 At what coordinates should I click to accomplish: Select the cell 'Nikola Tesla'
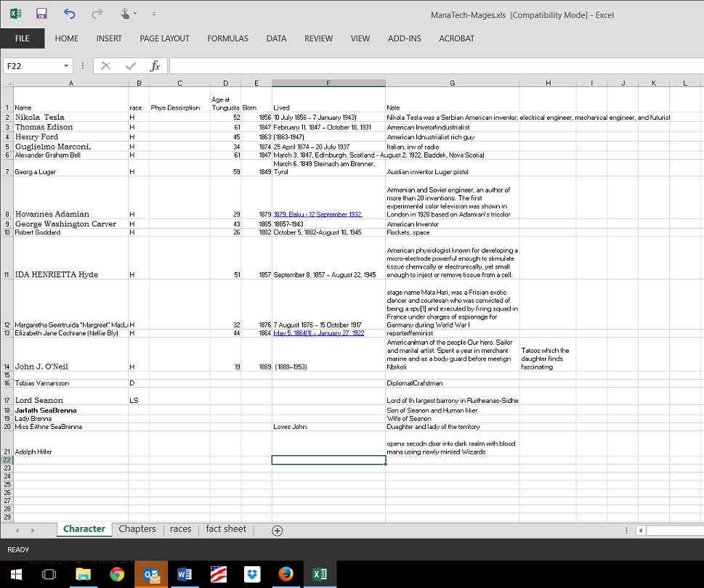(71, 118)
